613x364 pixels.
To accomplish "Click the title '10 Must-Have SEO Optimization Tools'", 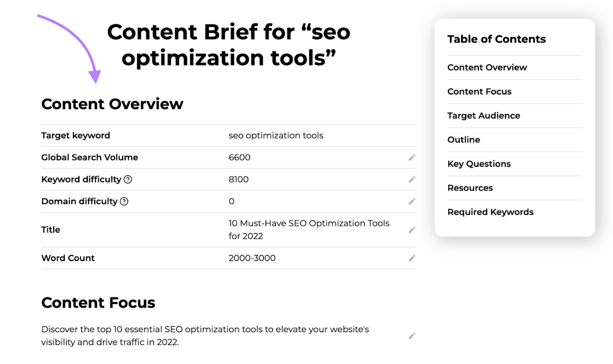I will [309, 224].
